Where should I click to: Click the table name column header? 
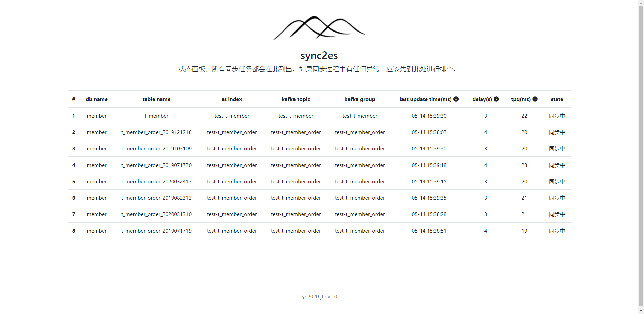point(156,99)
